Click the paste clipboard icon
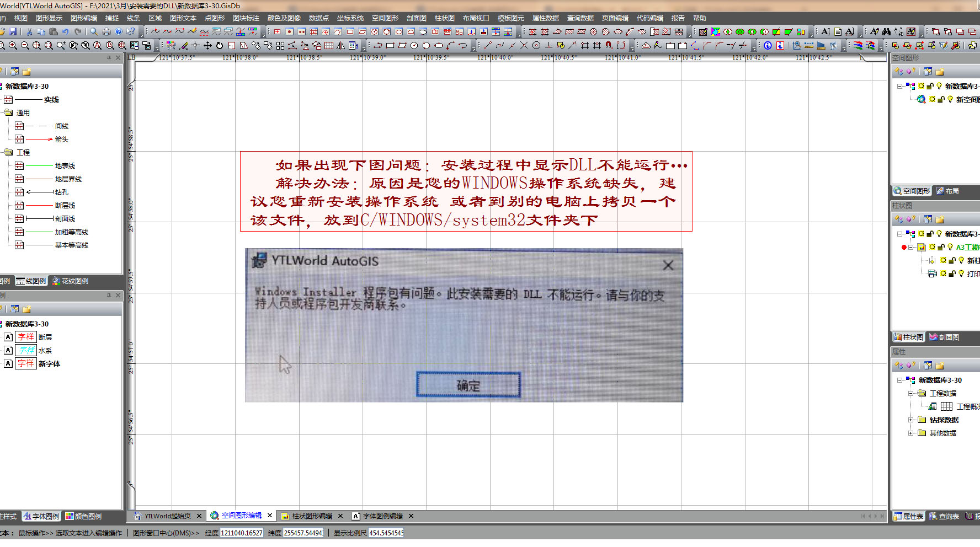The width and height of the screenshot is (980, 547). tap(54, 31)
